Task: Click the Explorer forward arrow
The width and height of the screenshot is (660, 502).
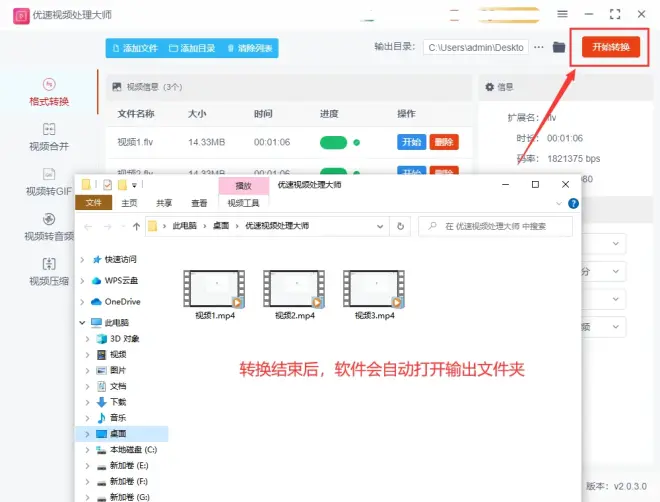Action: tap(108, 227)
